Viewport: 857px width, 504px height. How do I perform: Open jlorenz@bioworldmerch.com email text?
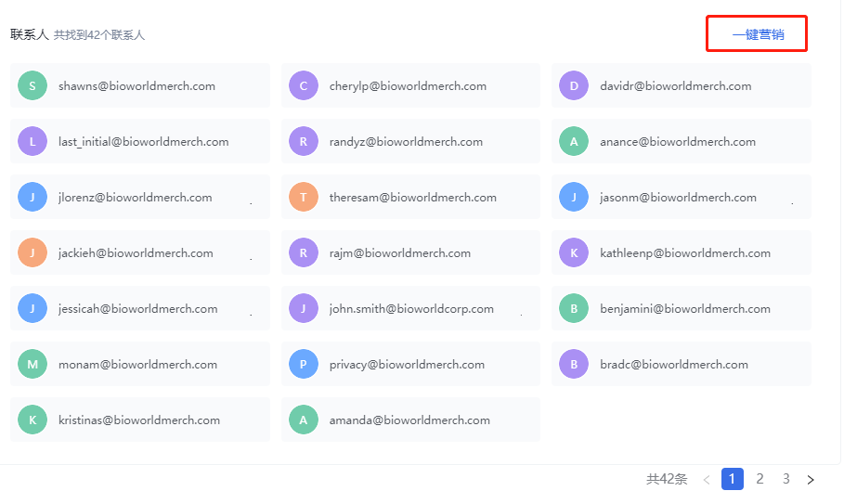[x=135, y=198]
